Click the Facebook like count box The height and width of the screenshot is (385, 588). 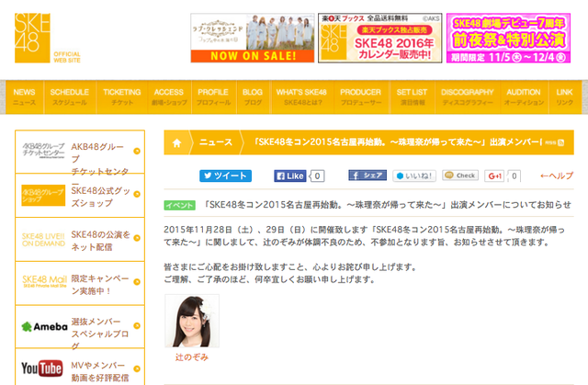click(318, 176)
